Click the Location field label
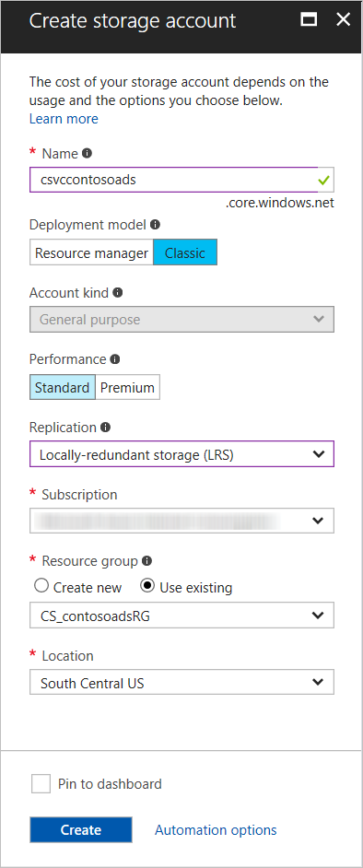The width and height of the screenshot is (363, 868). [67, 655]
